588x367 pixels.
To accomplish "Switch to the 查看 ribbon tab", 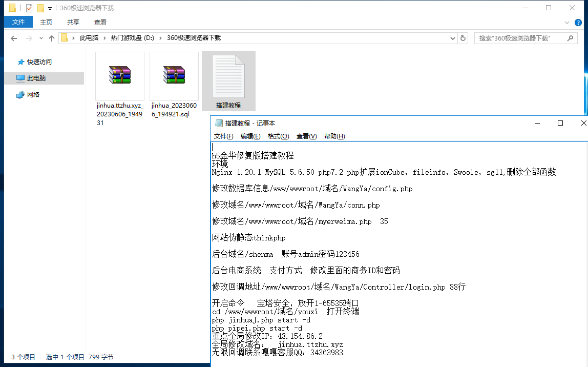I will click(100, 22).
